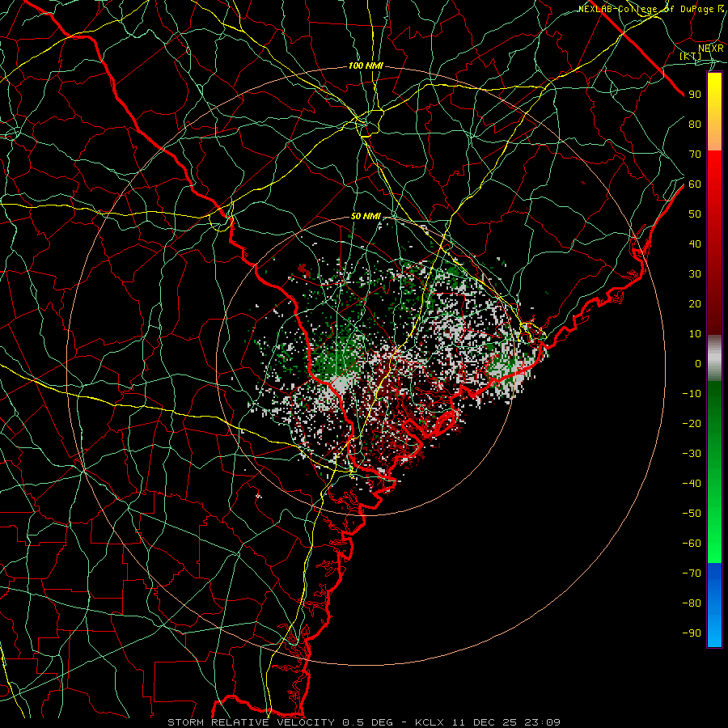The height and width of the screenshot is (728, 728).
Task: Click the NEXR label near color scale
Action: [x=711, y=49]
